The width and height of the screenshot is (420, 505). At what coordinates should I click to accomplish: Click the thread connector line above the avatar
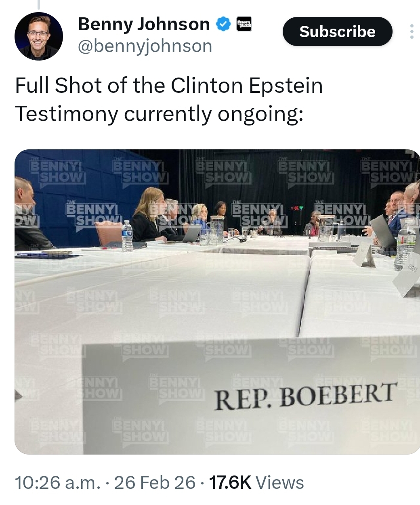coord(39,4)
